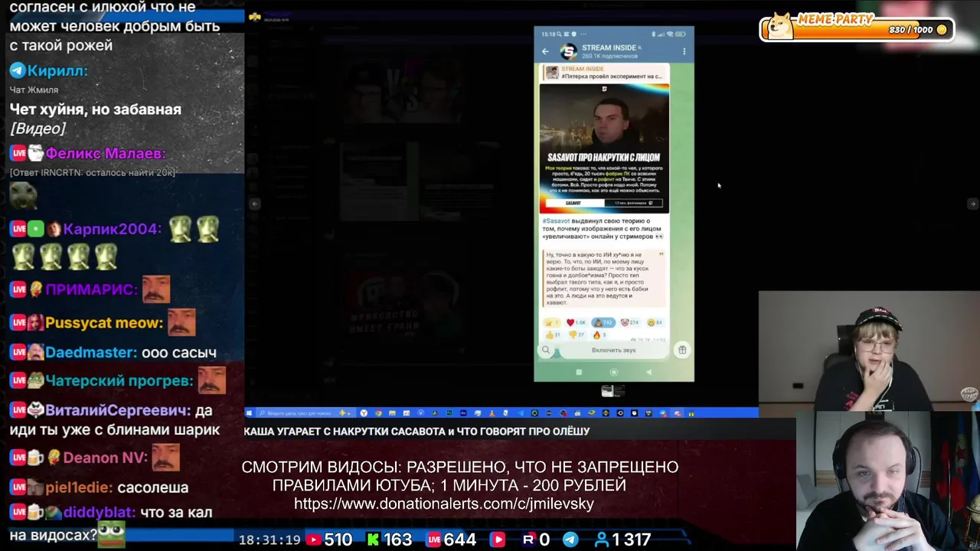Click the LIVE viewer count 644
Screen dimensions: 980x551
452,540
